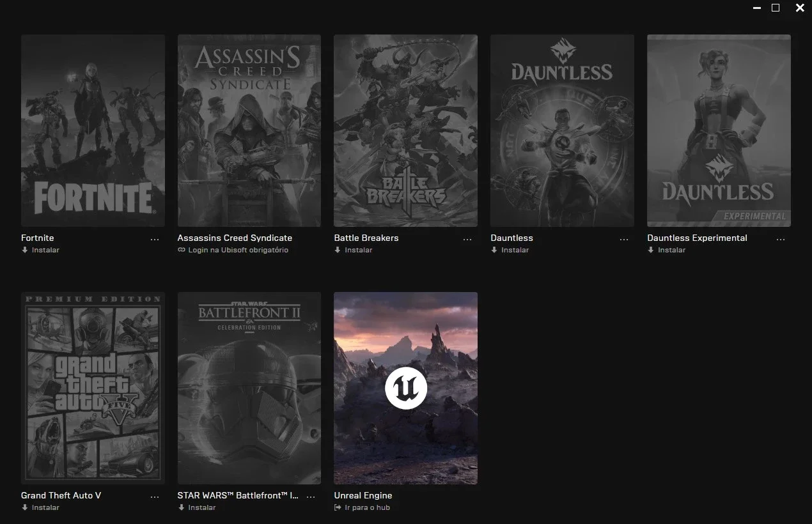Image resolution: width=812 pixels, height=524 pixels.
Task: Click the Unreal Engine title text
Action: (x=363, y=495)
